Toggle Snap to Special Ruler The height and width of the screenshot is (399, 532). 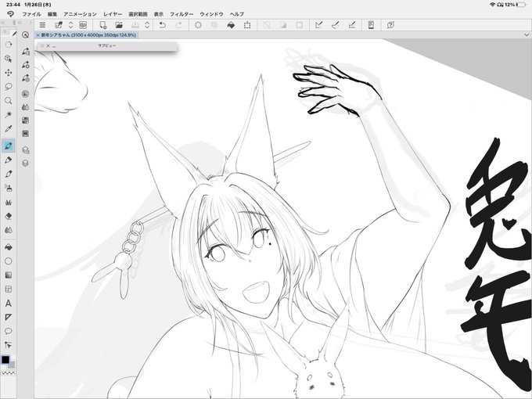tap(335, 25)
